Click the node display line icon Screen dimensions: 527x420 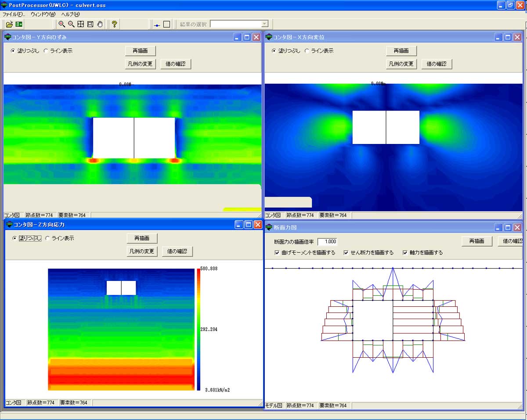pyautogui.click(x=157, y=25)
